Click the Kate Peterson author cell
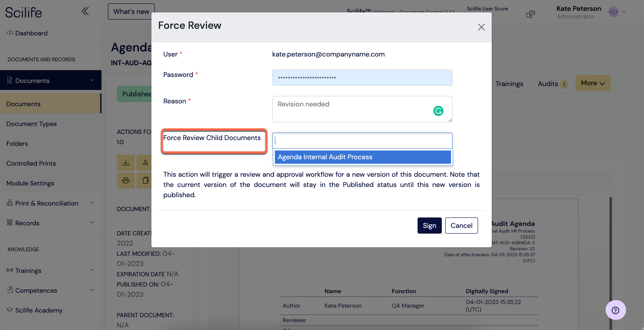Screen dimensions: 644x330 point(343,305)
